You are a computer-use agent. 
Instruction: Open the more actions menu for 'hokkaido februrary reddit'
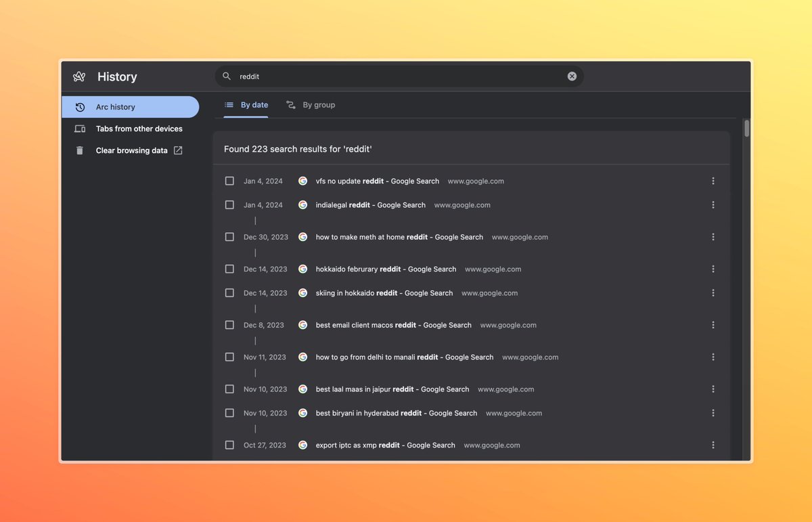point(713,269)
